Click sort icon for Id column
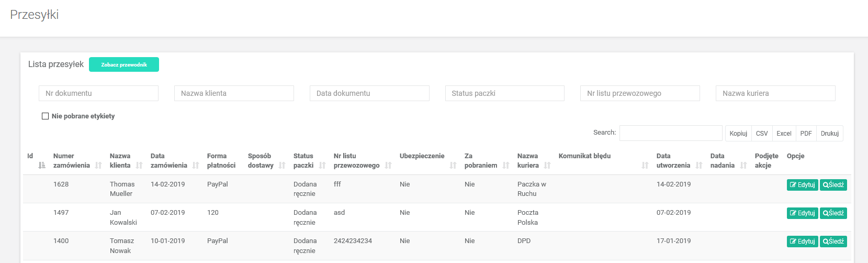Image resolution: width=868 pixels, height=263 pixels. point(42,166)
